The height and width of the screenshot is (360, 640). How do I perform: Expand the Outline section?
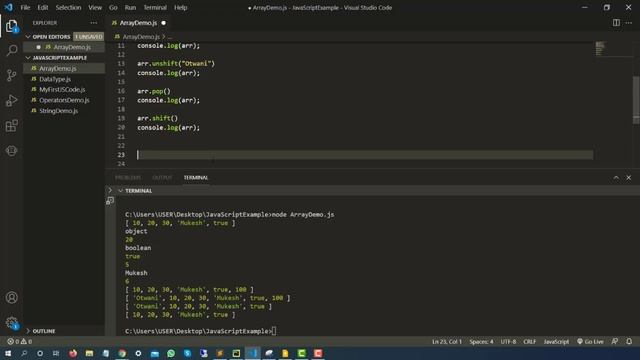[28, 331]
